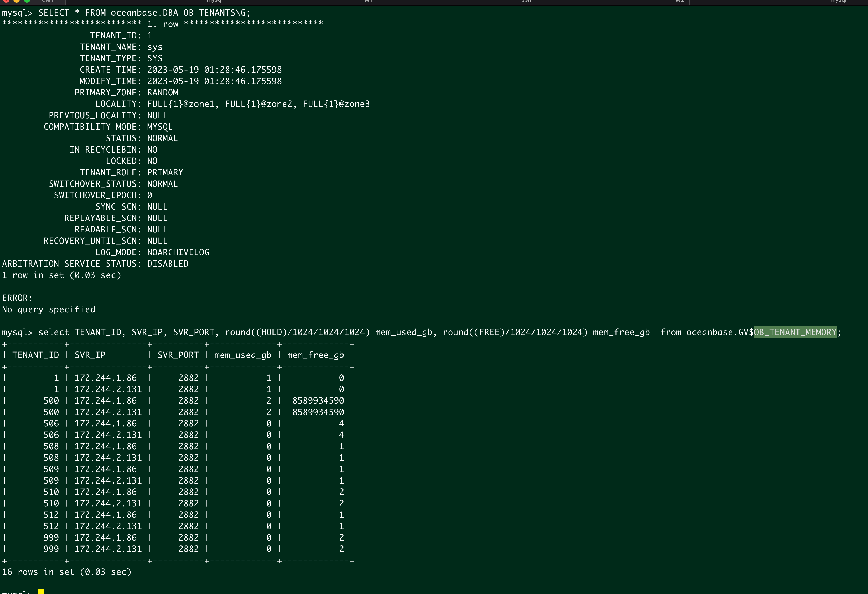
Task: Click IP 172.244.1.86 in the tenant 506 row
Action: (x=106, y=423)
